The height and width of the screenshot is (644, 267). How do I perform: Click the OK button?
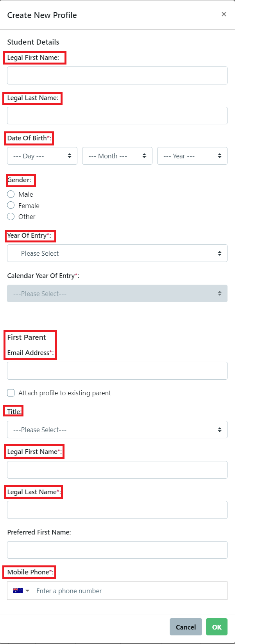coord(217,627)
